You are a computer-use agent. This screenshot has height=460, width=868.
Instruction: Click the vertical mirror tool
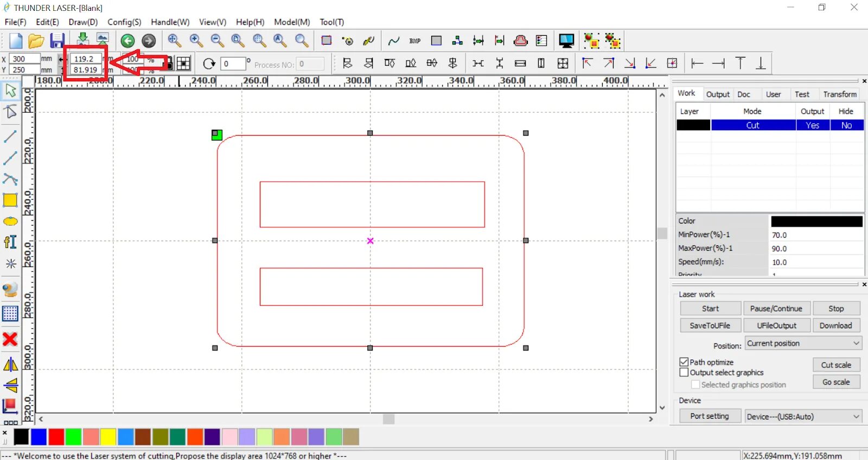pyautogui.click(x=10, y=386)
